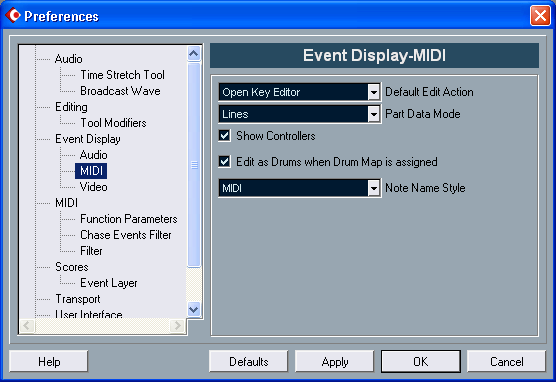Click the tree scroll up arrow
The height and width of the screenshot is (382, 556).
pyautogui.click(x=194, y=54)
